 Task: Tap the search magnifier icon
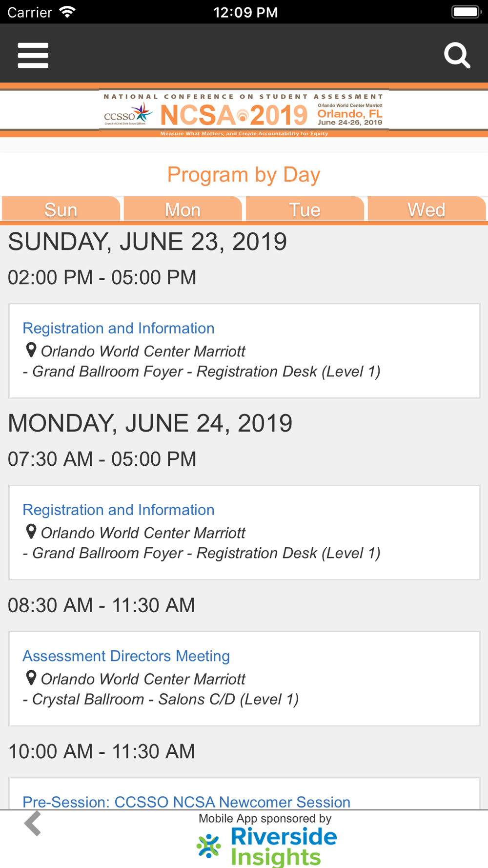pyautogui.click(x=457, y=55)
